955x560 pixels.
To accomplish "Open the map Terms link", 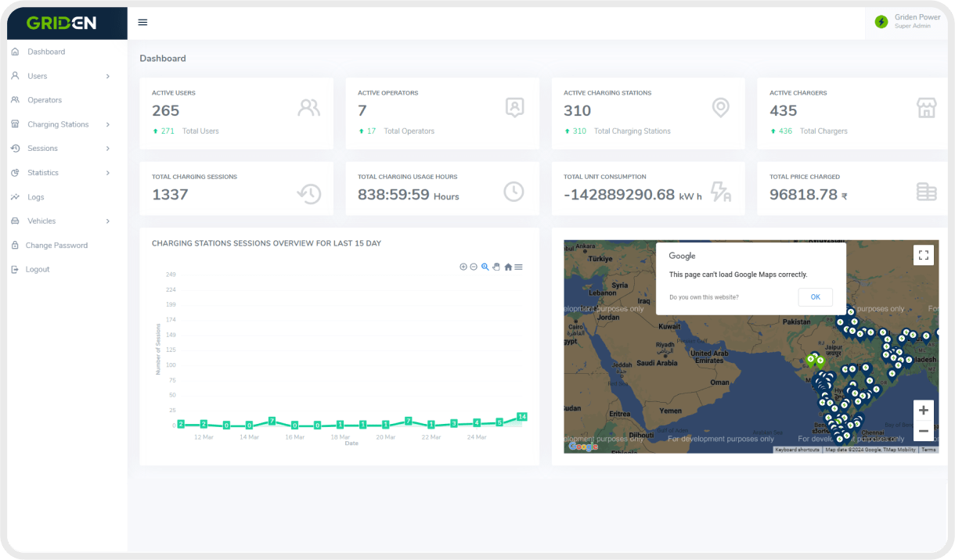I will click(928, 450).
